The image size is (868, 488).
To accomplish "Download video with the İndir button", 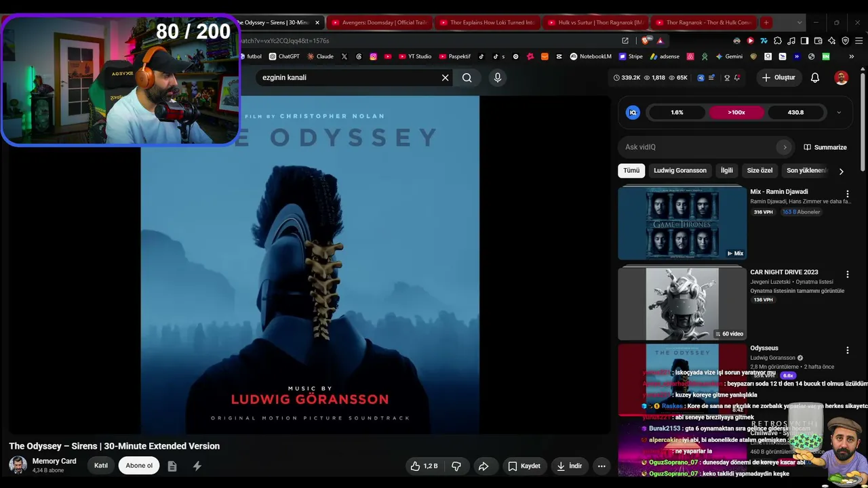I will click(570, 466).
